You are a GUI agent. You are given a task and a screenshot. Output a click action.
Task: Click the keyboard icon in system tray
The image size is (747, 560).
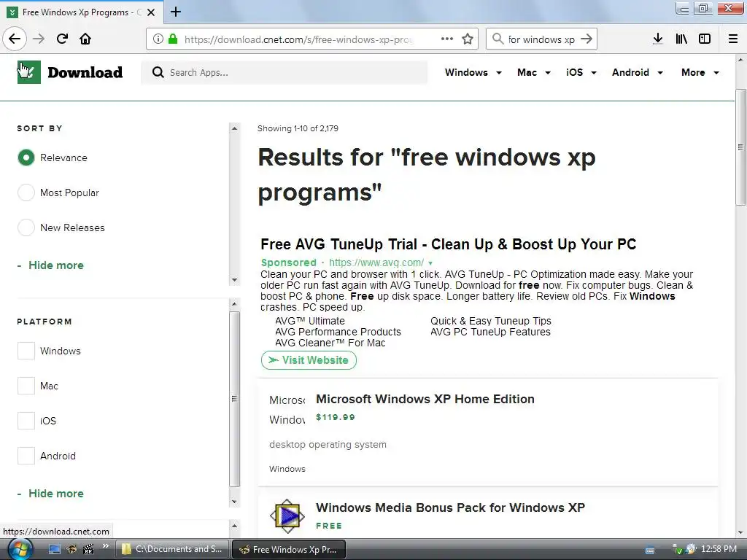[x=649, y=550]
